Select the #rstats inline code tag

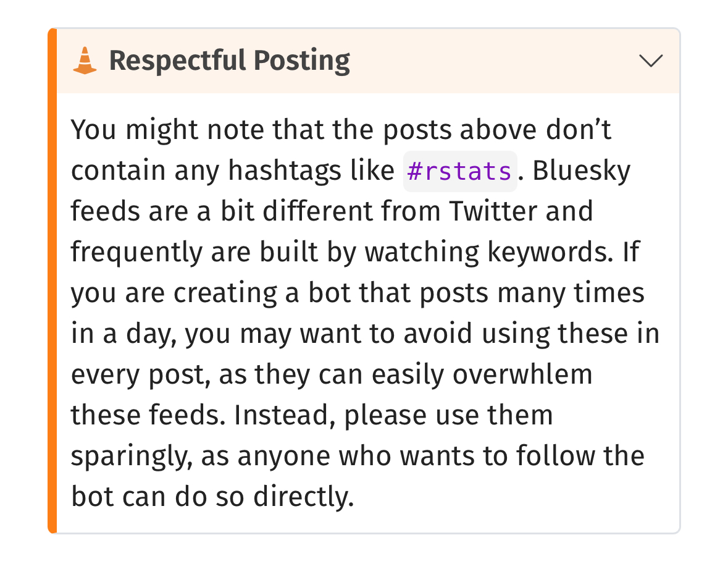coord(460,171)
